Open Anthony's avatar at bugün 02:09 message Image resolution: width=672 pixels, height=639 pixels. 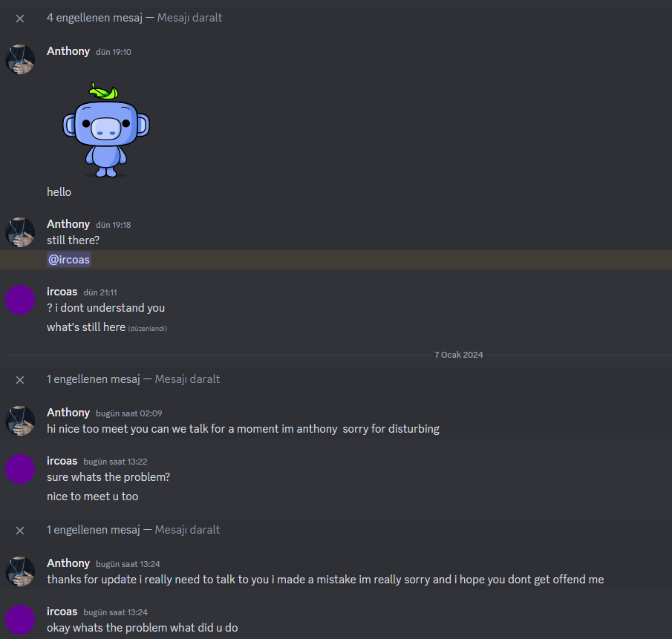tap(20, 421)
